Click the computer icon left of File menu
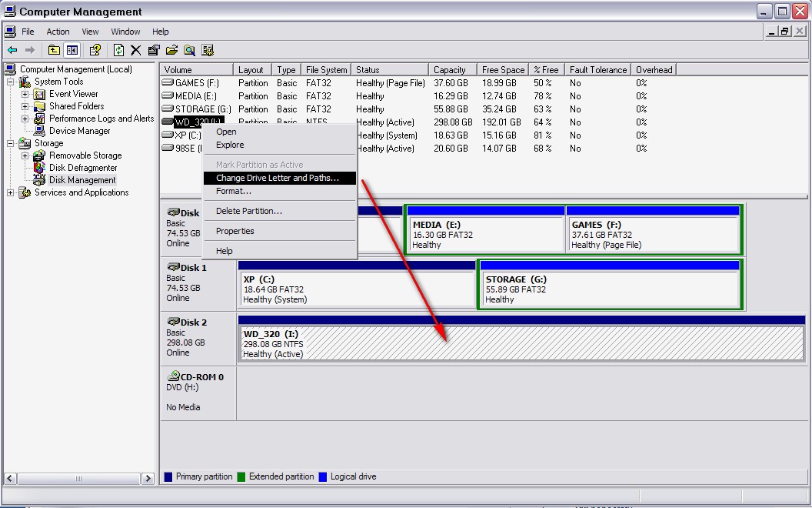This screenshot has height=508, width=812. point(10,32)
